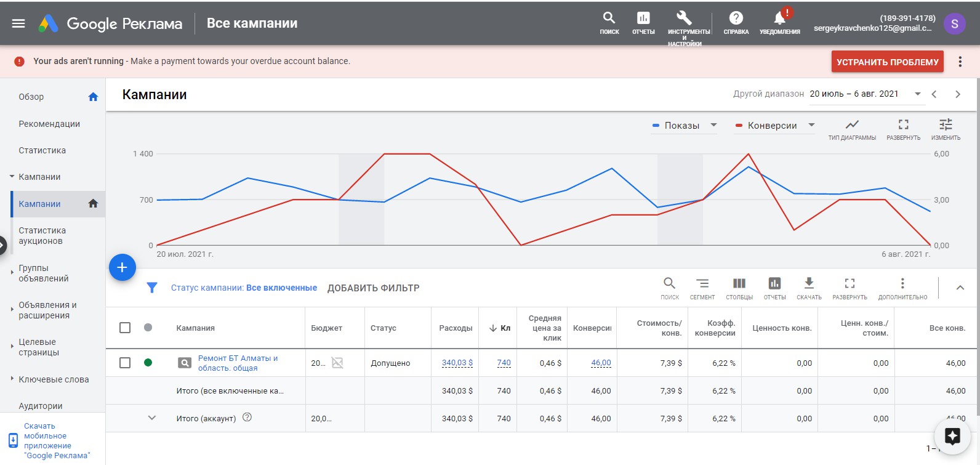The height and width of the screenshot is (465, 980).
Task: Open Tools and Settings wrench icon
Action: pyautogui.click(x=684, y=17)
